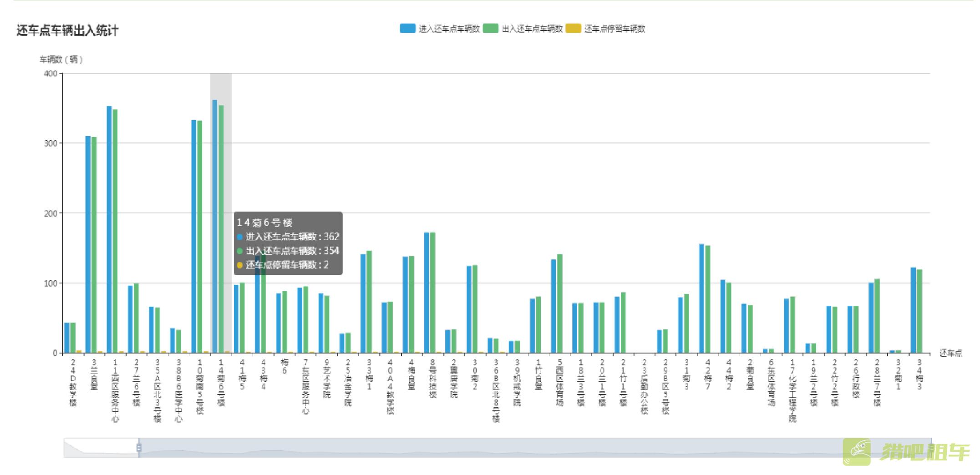Click the green bar for 5西区体育场
The height and width of the screenshot is (475, 980).
(559, 303)
